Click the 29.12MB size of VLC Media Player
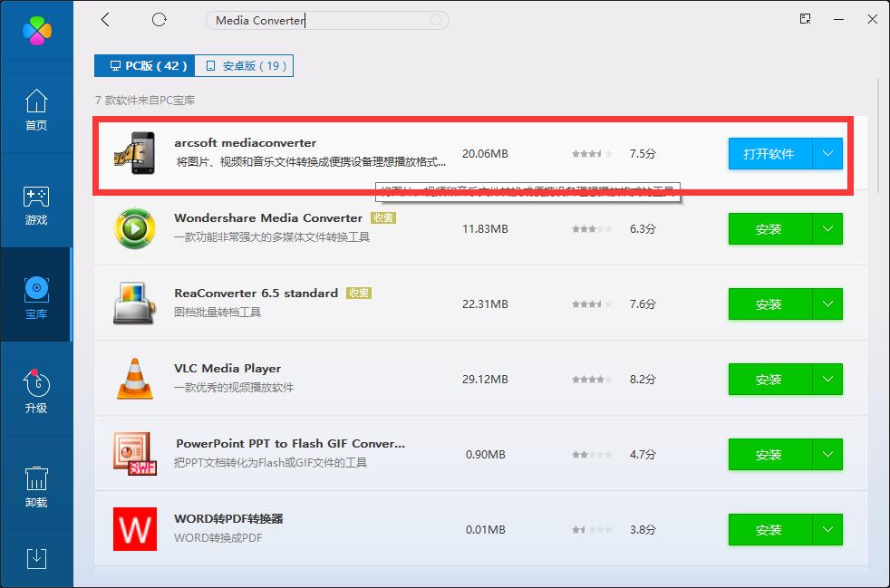The width and height of the screenshot is (890, 588). tap(485, 379)
